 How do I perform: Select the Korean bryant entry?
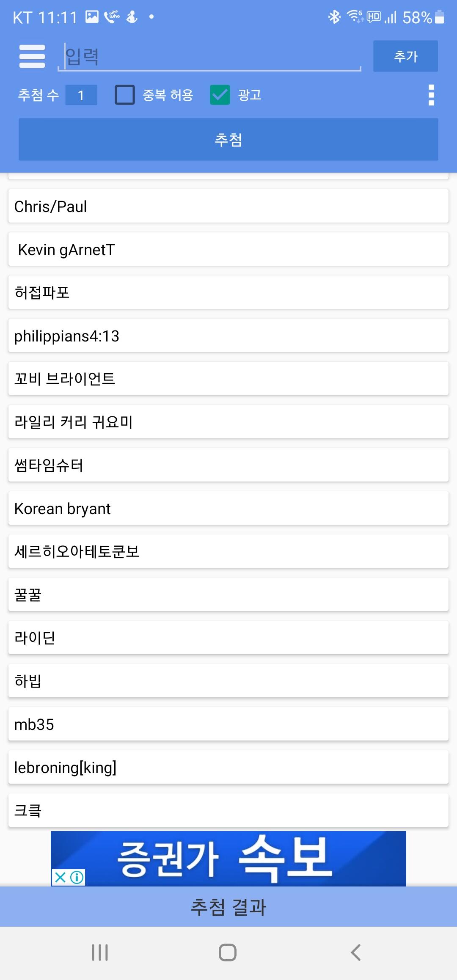pyautogui.click(x=228, y=508)
